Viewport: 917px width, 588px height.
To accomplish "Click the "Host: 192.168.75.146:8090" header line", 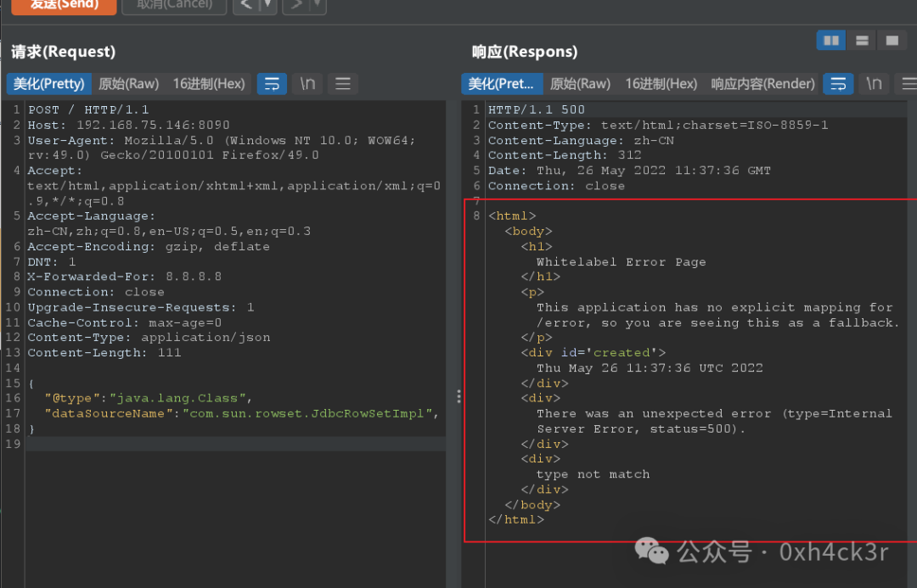I will point(129,125).
